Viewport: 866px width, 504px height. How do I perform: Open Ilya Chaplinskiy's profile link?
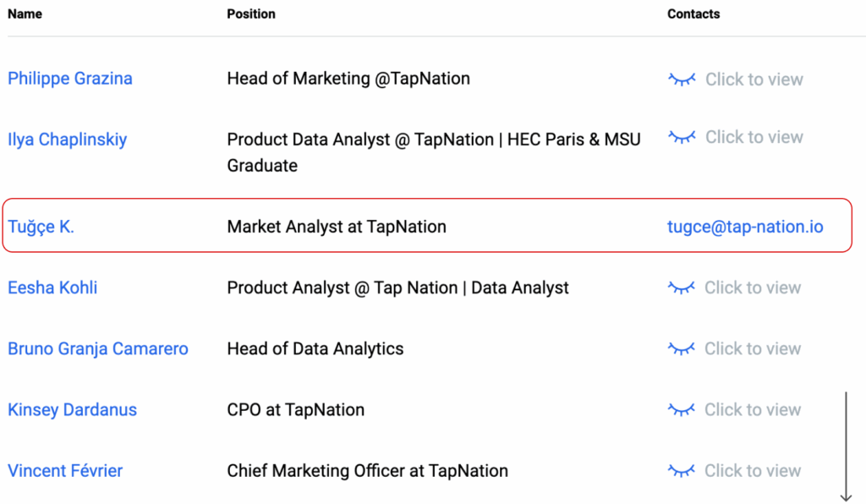pos(68,140)
